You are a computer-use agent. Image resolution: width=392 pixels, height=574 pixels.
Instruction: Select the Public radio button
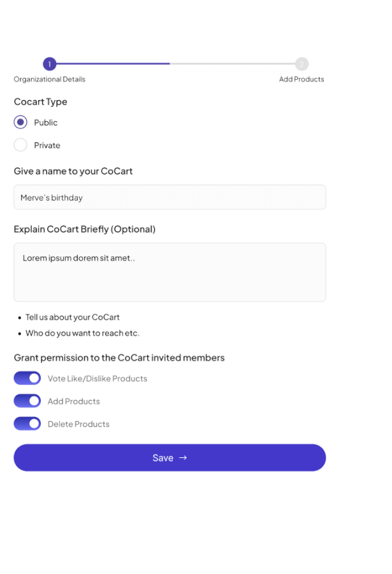click(x=20, y=122)
